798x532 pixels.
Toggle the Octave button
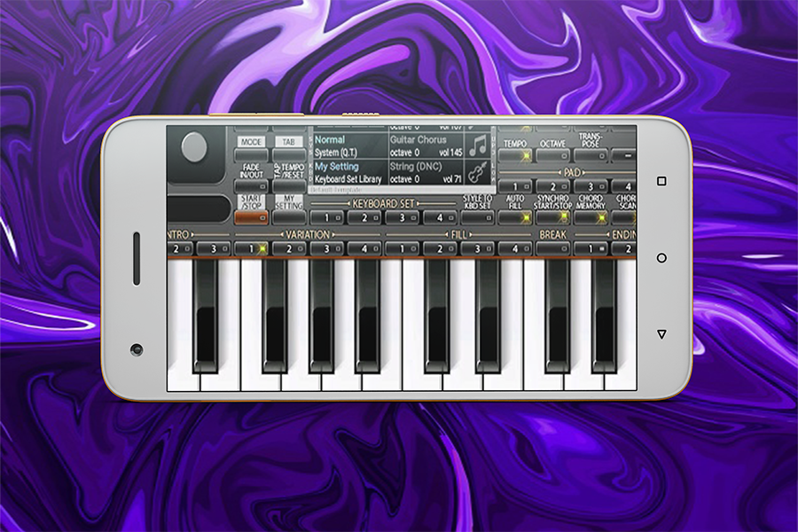click(552, 155)
